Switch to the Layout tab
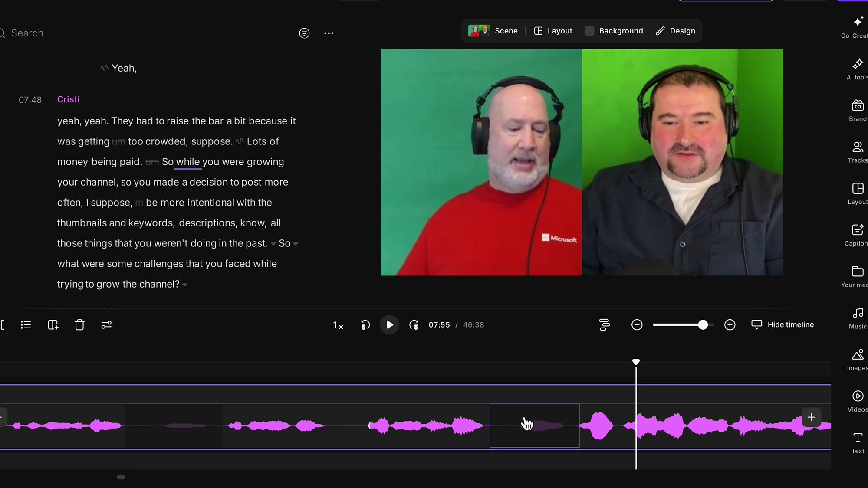Viewport: 868px width, 488px height. 553,31
